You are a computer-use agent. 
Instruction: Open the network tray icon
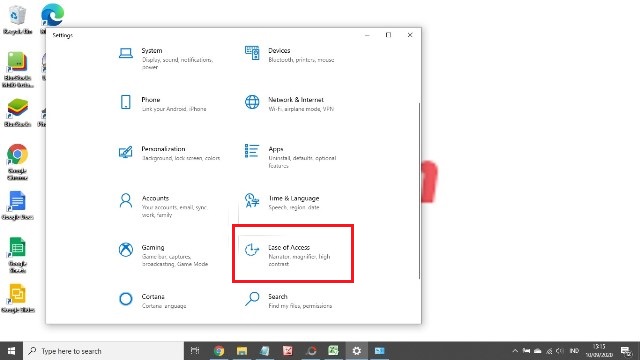tap(549, 351)
